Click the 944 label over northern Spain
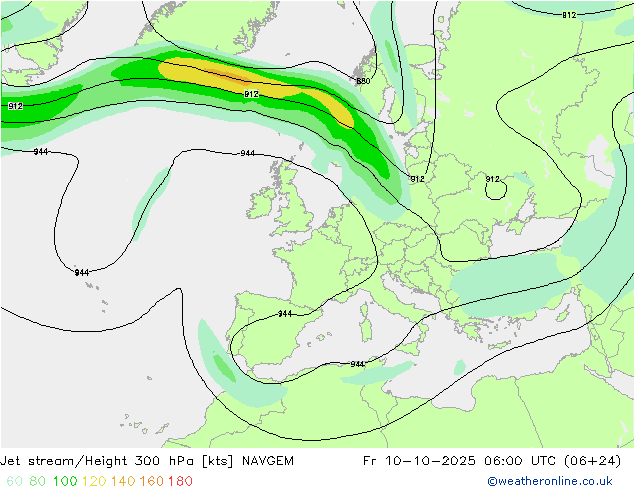Image resolution: width=634 pixels, height=490 pixels. click(x=285, y=313)
